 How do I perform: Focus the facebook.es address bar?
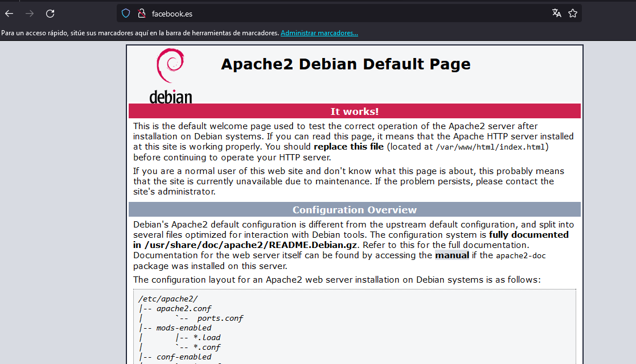click(349, 14)
